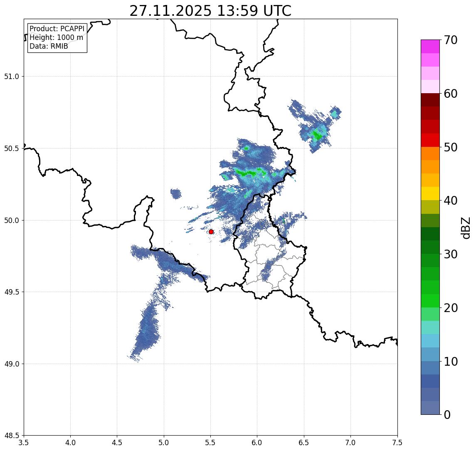The width and height of the screenshot is (476, 451).
Task: Click the colorbar tick label 70
Action: click(x=451, y=40)
